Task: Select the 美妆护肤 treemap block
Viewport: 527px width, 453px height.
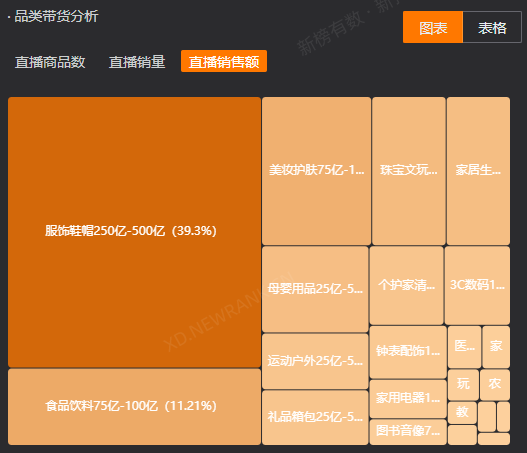Action: [316, 171]
